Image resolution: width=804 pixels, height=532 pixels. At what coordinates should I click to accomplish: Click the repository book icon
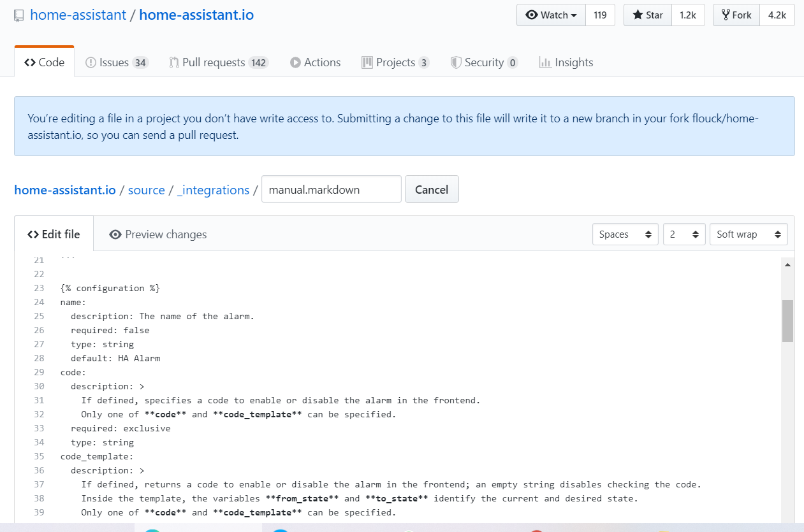coord(19,15)
